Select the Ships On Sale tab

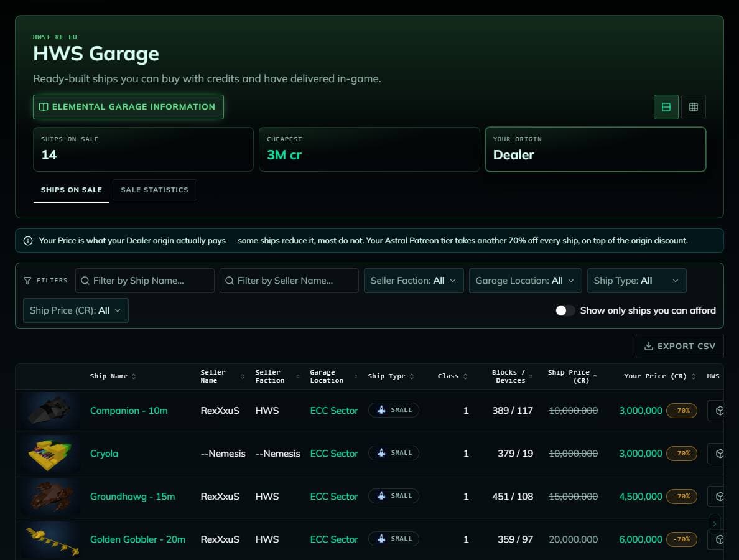(71, 190)
